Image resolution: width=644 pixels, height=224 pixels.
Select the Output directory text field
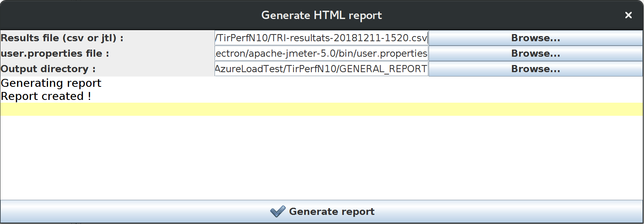pyautogui.click(x=321, y=69)
